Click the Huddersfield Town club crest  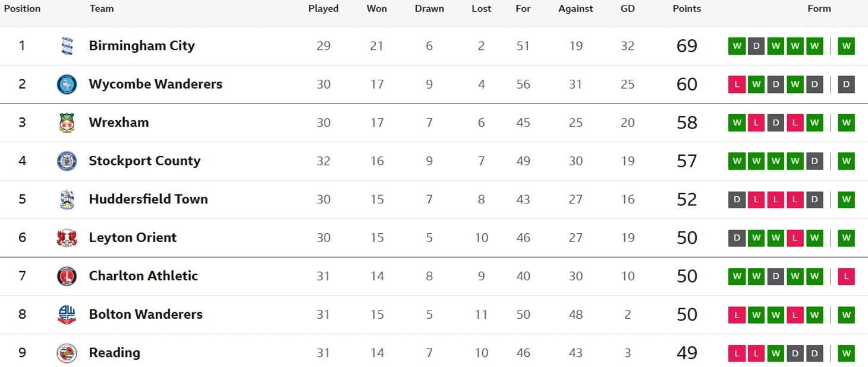tap(67, 199)
